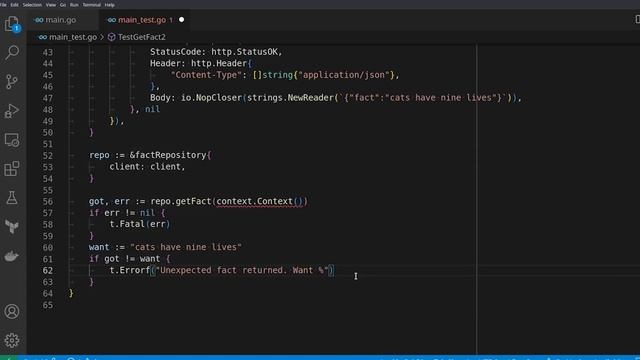640x360 pixels.
Task: Open the Run and Debug view
Action: coord(12,111)
